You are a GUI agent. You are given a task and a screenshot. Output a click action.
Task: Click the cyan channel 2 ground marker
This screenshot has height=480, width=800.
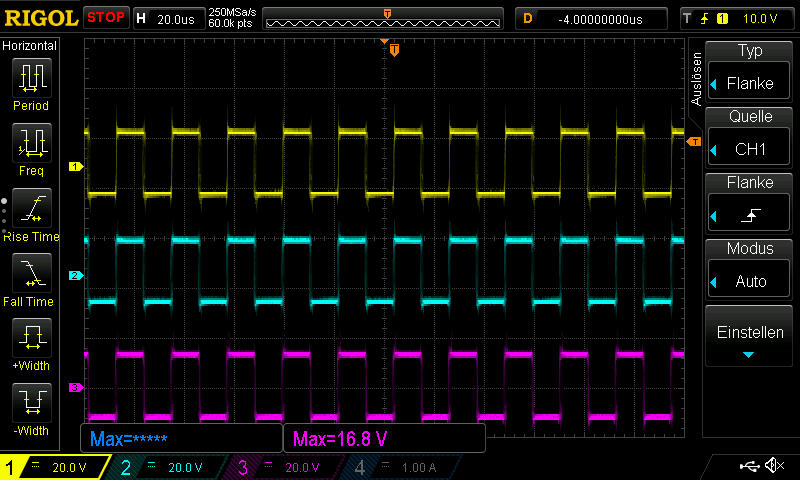click(76, 275)
